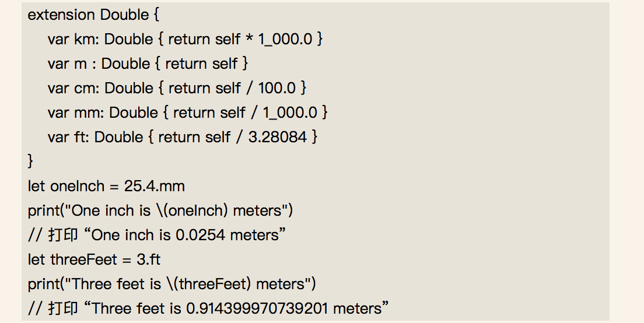Click the print 'One inch is' statement
Image resolution: width=644 pixels, height=323 pixels.
point(160,210)
